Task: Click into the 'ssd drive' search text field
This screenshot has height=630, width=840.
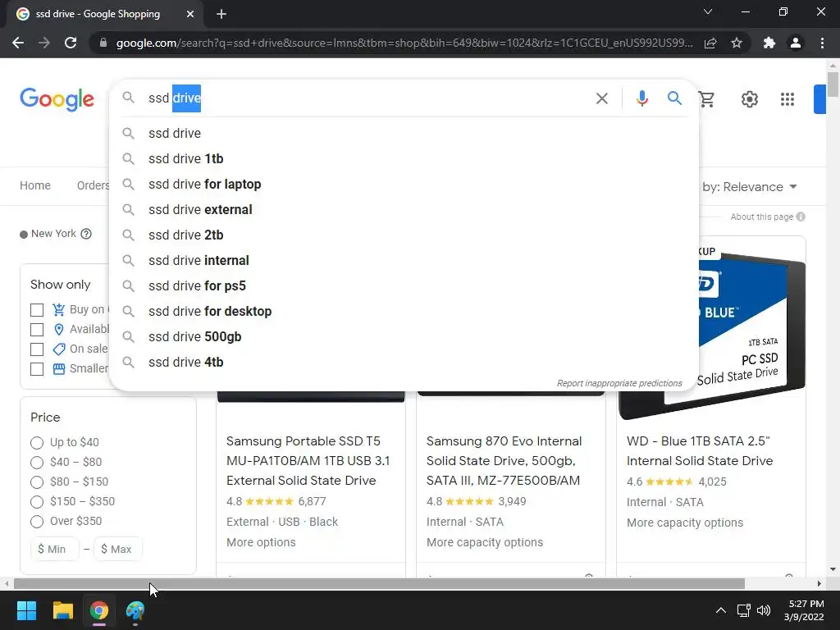Action: pos(367,98)
